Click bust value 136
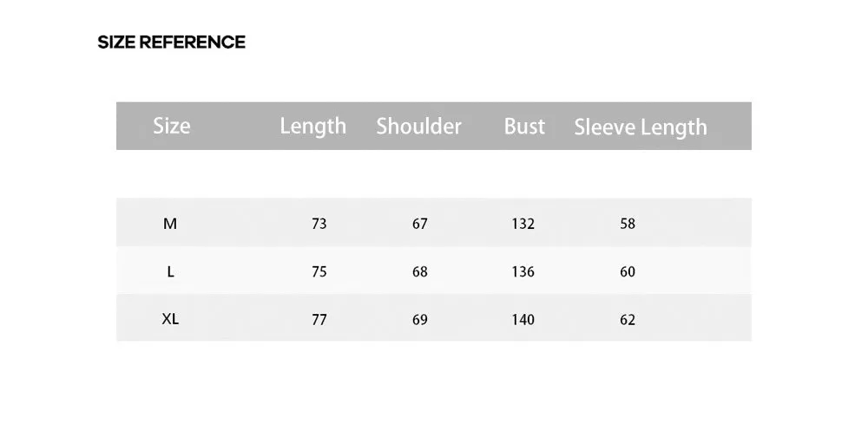 pos(523,271)
